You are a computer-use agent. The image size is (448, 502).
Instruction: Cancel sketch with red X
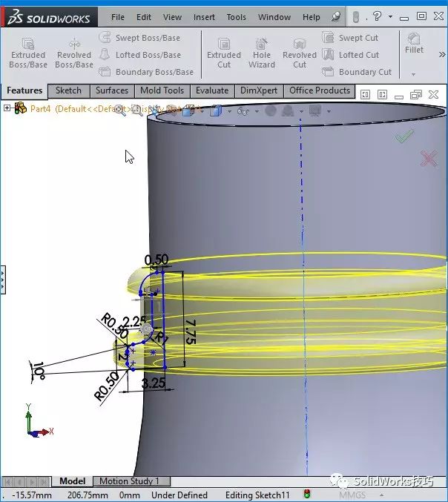(429, 159)
